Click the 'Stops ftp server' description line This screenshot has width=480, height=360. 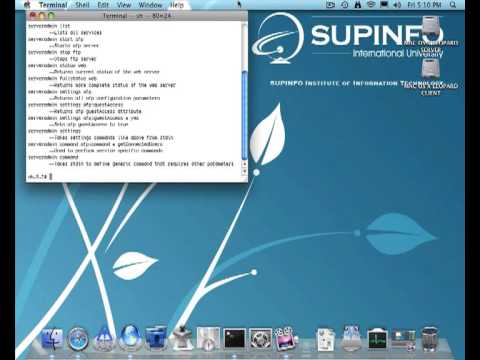tap(73, 59)
